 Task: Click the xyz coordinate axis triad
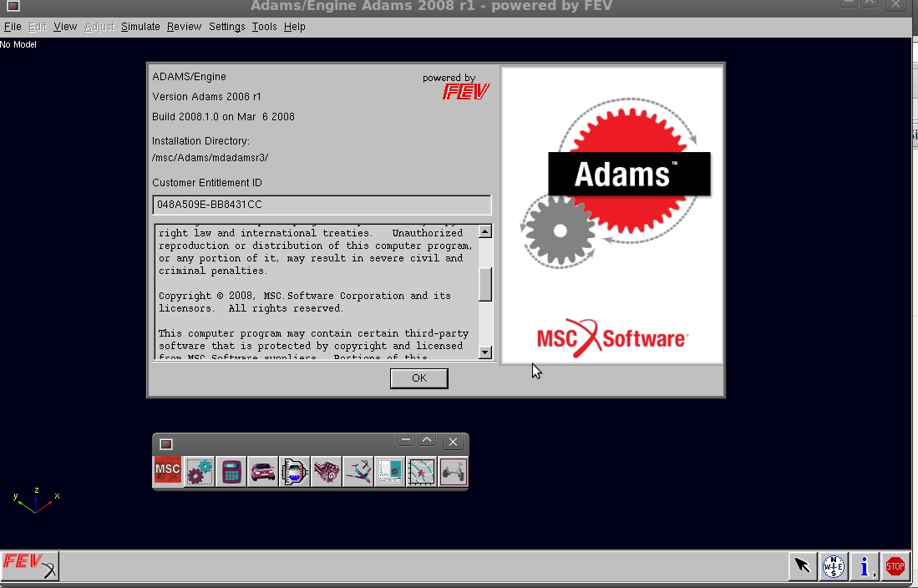point(36,500)
